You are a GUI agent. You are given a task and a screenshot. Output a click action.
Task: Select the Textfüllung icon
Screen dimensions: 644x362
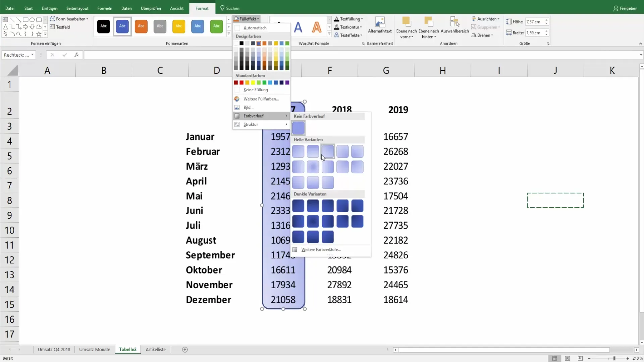coord(337,19)
